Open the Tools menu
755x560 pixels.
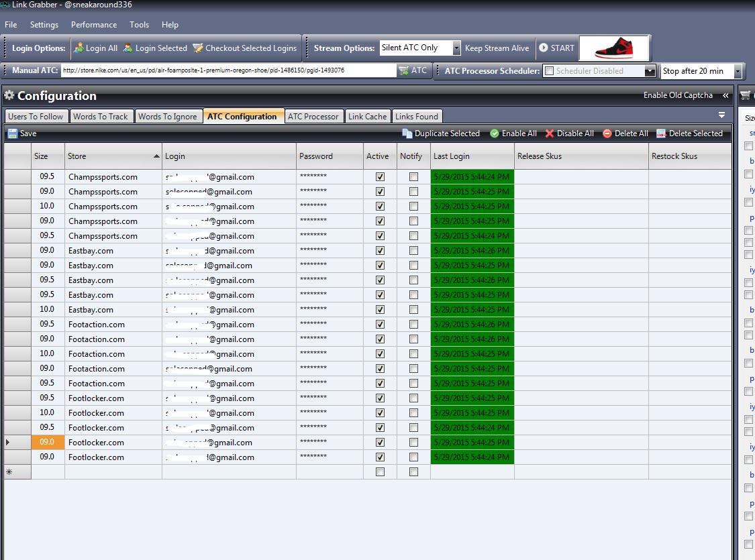pyautogui.click(x=139, y=25)
